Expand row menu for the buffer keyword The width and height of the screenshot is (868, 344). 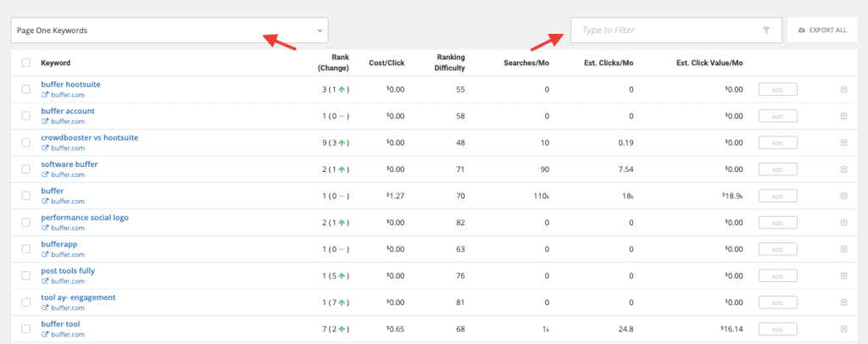pos(843,196)
